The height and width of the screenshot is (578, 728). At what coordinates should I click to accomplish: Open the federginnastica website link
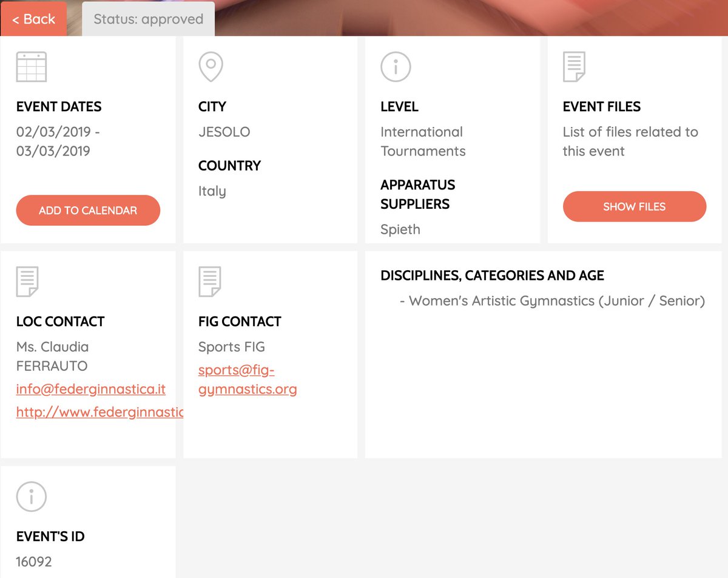[x=99, y=412]
